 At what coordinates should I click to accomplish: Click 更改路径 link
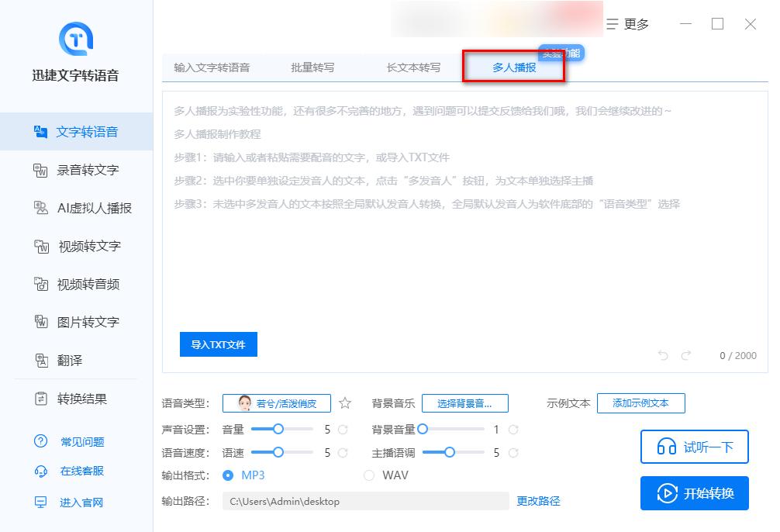pos(538,501)
